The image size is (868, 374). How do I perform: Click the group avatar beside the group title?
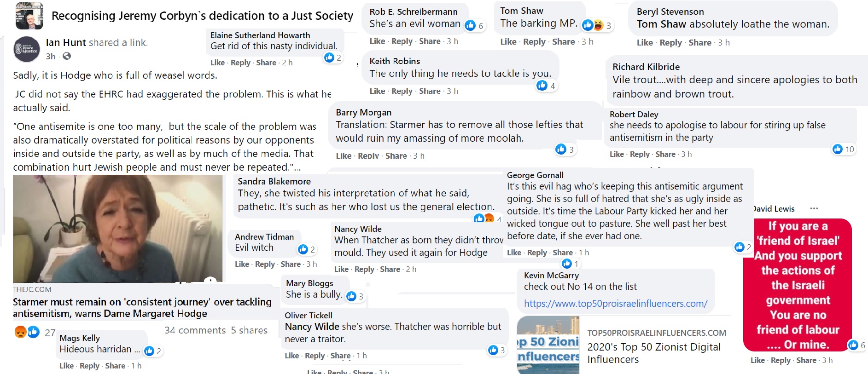pyautogui.click(x=29, y=16)
